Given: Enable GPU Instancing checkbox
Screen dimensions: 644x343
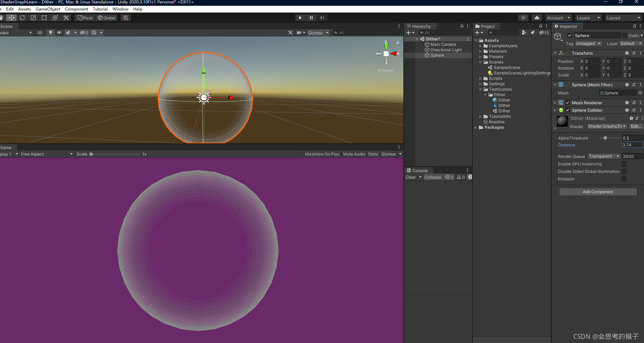Looking at the screenshot, I should [x=624, y=164].
